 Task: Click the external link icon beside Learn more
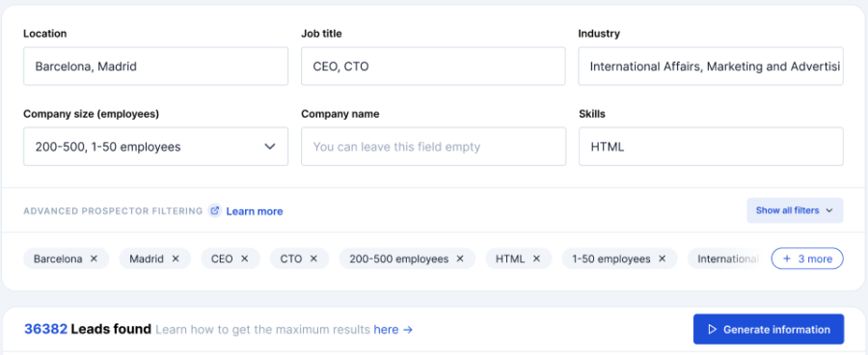coord(215,211)
